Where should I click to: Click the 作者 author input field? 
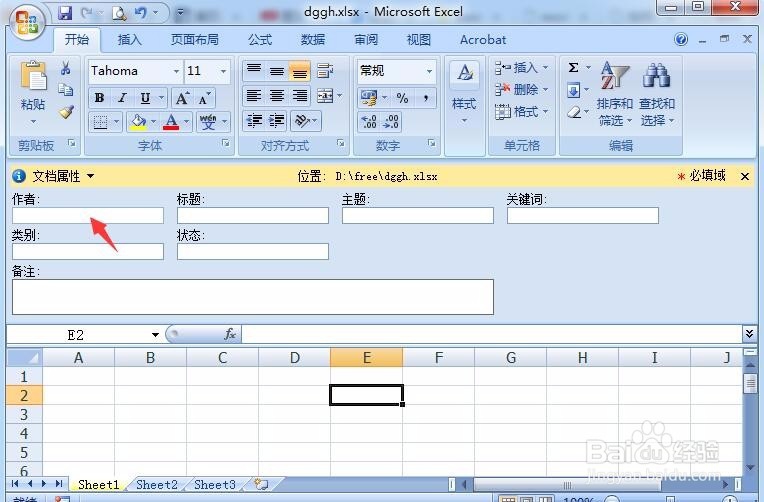coord(88,215)
